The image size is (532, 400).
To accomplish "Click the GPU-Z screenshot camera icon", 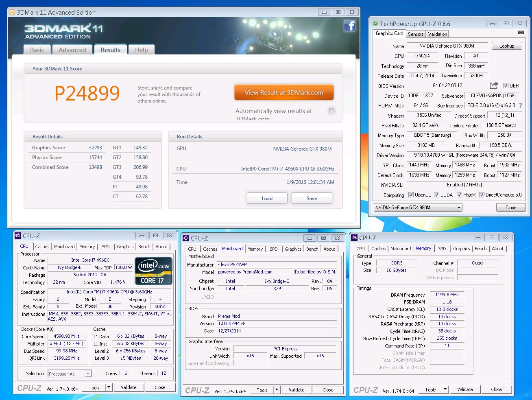I will (521, 33).
